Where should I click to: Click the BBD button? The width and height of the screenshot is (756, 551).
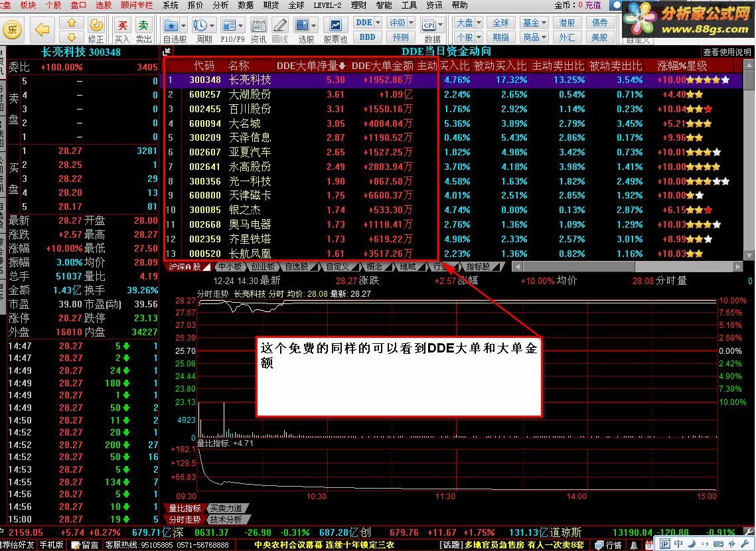tap(368, 37)
